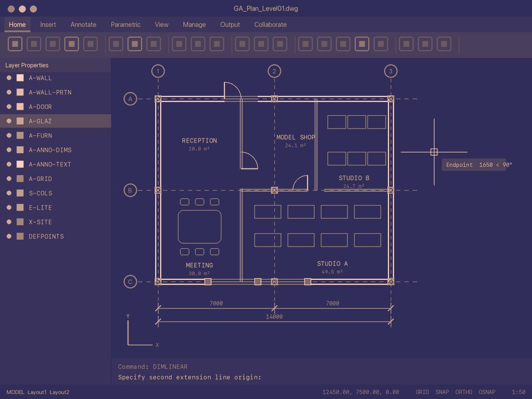Hide the A-GLAZ layer using its dot

click(9, 121)
